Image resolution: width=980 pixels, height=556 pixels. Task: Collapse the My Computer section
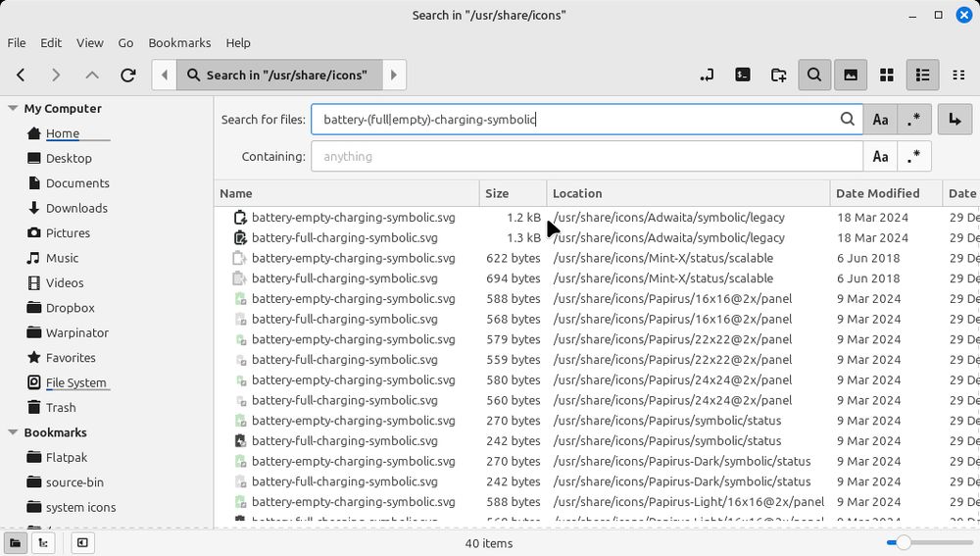tap(13, 108)
